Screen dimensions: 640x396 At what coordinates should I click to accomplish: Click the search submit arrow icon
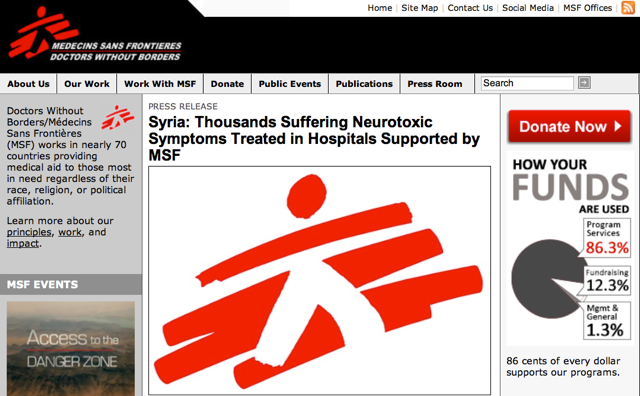pos(584,83)
